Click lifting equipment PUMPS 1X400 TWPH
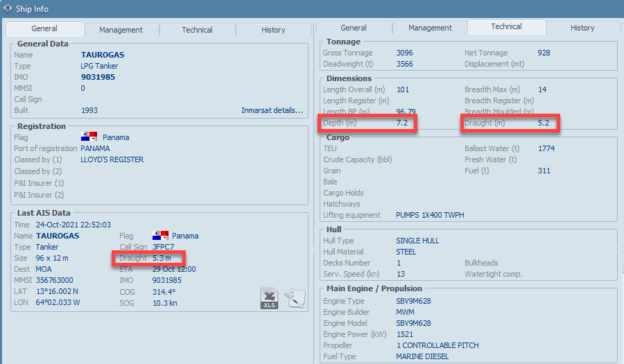This screenshot has width=624, height=364. pyautogui.click(x=430, y=215)
